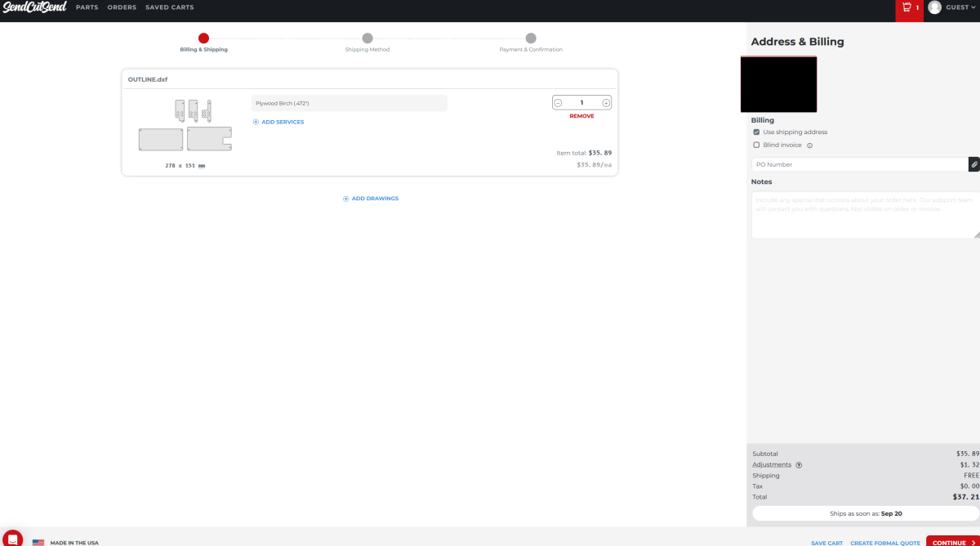
Task: Click the OUTLINE.dxf file name
Action: (148, 79)
